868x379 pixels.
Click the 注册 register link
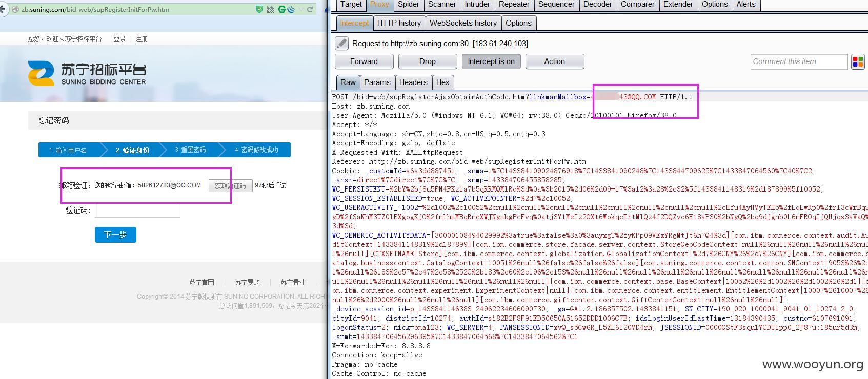142,39
